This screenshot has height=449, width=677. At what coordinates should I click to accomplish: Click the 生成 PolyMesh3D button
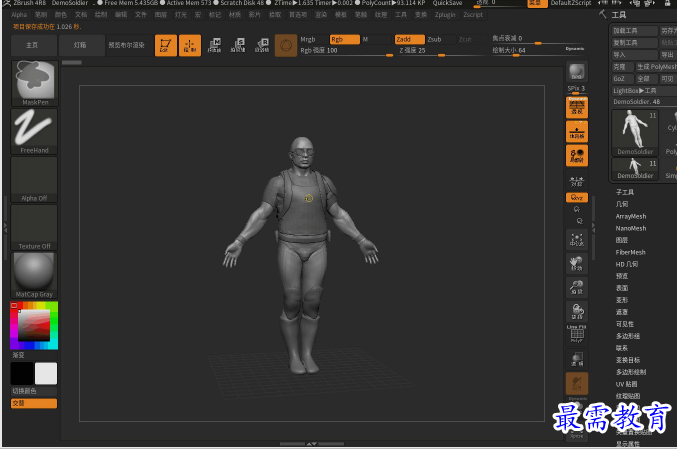[656, 66]
